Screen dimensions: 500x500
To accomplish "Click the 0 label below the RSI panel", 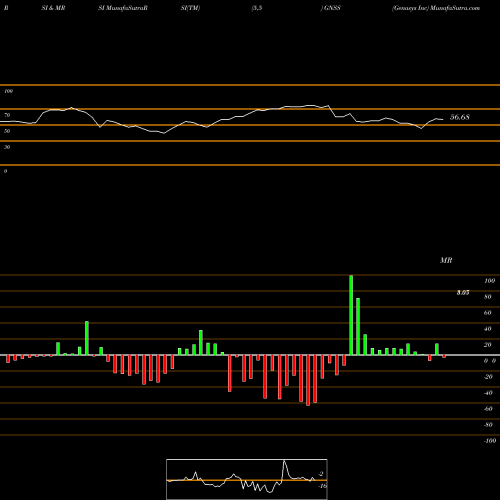I will pos(5,171).
